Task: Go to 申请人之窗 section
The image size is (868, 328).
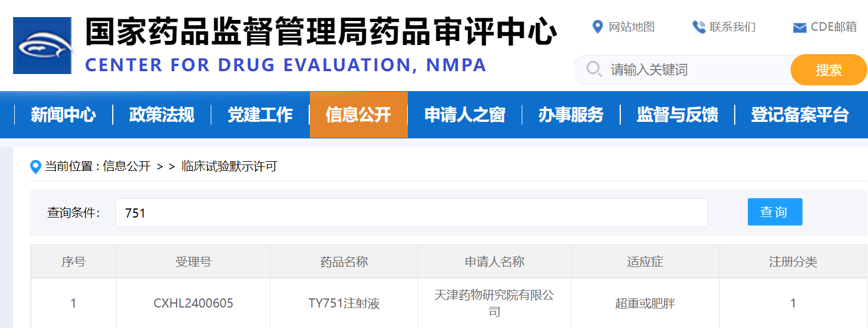Action: [465, 115]
